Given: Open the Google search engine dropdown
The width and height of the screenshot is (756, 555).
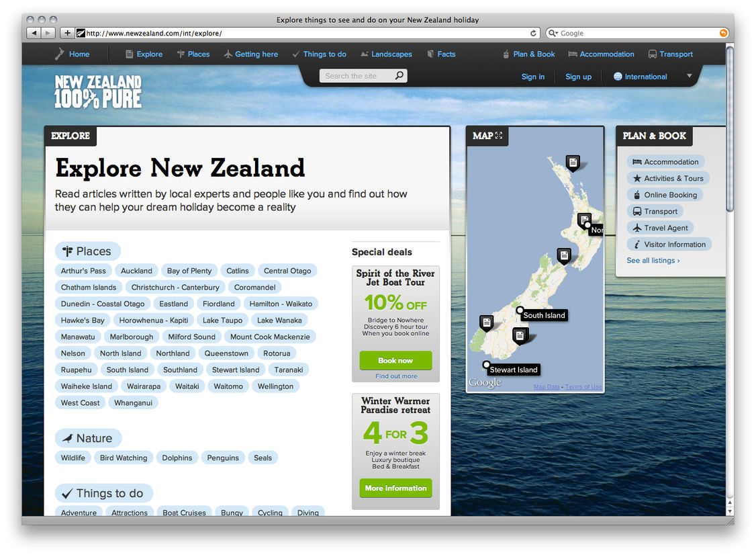Looking at the screenshot, I should pos(553,33).
